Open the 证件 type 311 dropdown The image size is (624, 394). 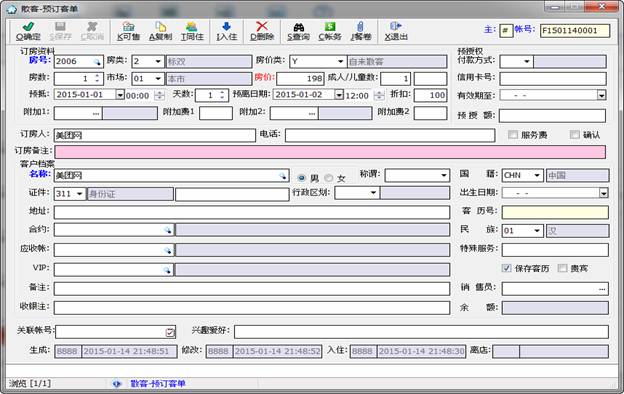[80, 194]
